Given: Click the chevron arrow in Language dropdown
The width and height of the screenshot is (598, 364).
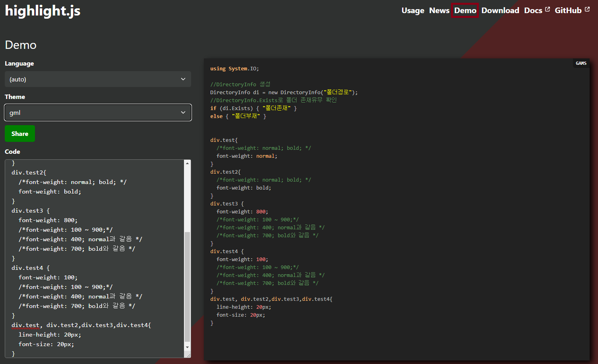Looking at the screenshot, I should click(x=183, y=79).
